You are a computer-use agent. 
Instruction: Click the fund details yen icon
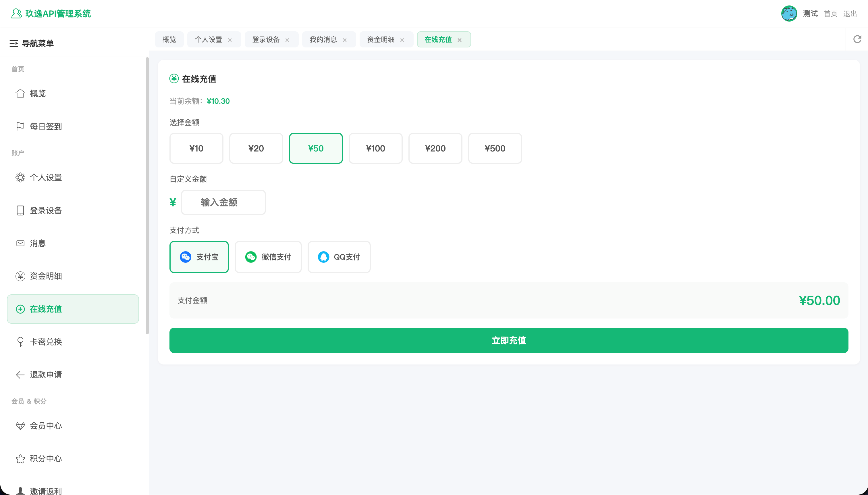point(20,276)
